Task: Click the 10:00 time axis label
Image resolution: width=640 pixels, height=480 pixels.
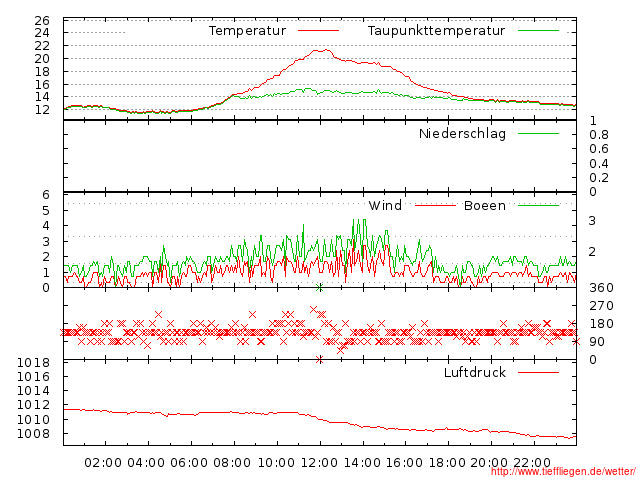Action: pos(277,463)
